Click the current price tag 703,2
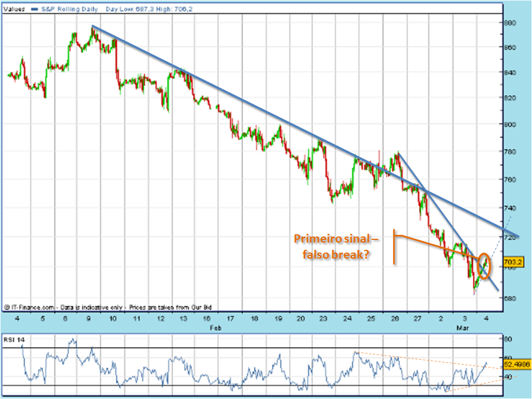This screenshot has width=532, height=399. tap(513, 262)
